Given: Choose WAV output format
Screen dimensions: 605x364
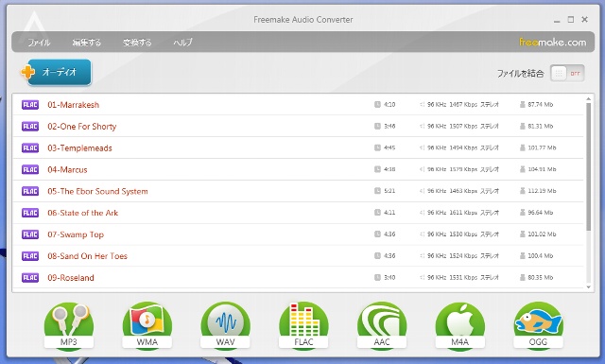Looking at the screenshot, I should pyautogui.click(x=225, y=326).
